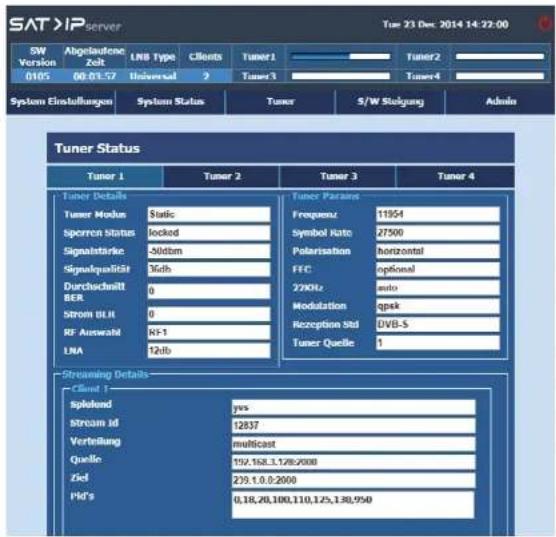Click Quelle field with 192.168 address
Image resolution: width=556 pixels, height=537 pixels.
coord(353,462)
